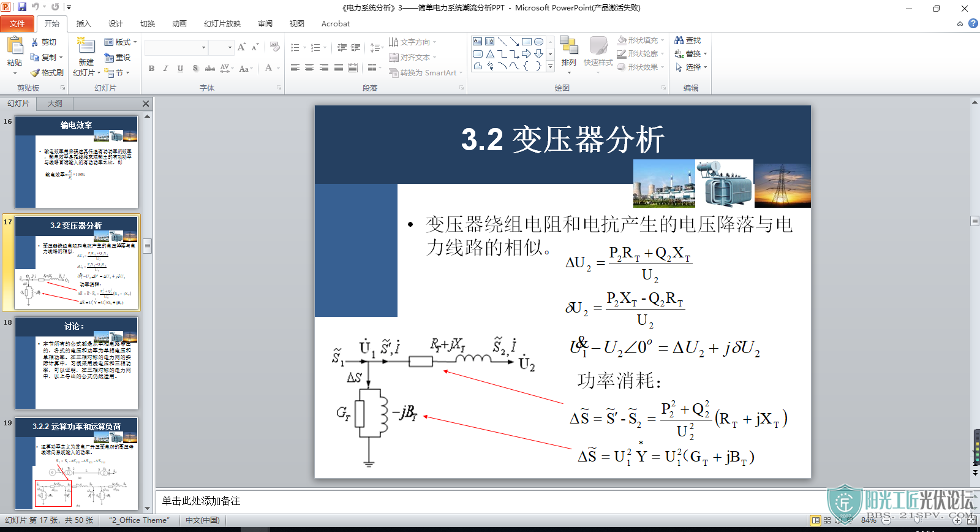The image size is (980, 532).
Task: Select the right block arrow shape
Action: (526, 54)
